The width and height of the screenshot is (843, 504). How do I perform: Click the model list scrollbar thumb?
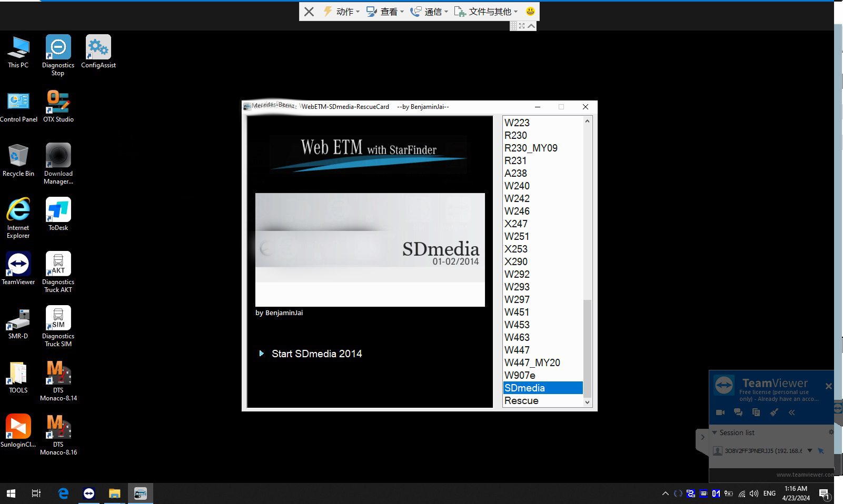pyautogui.click(x=588, y=348)
